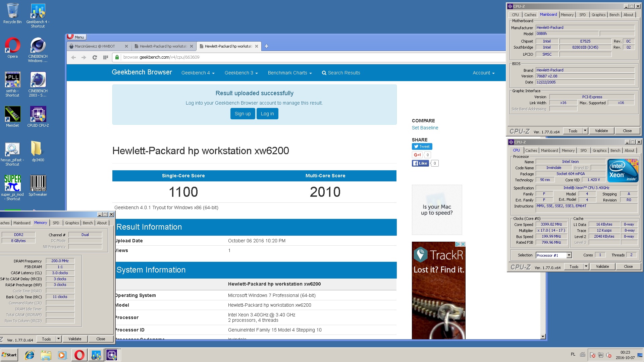This screenshot has width=644, height=362.
Task: Select the CPUID CPU-Z desktop icon
Action: tap(38, 116)
